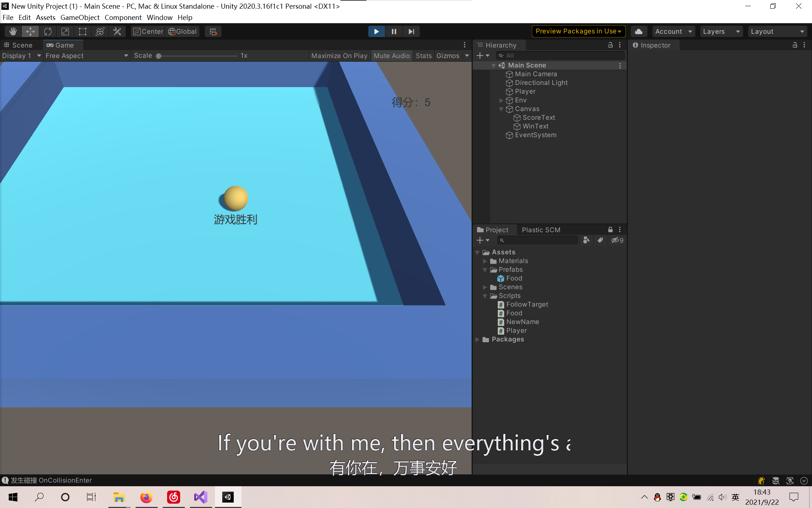The image size is (812, 508).
Task: Toggle grid snapping icon
Action: coord(213,32)
